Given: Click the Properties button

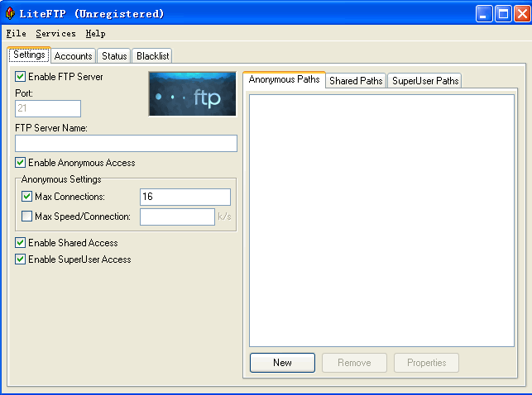Looking at the screenshot, I should pos(426,363).
